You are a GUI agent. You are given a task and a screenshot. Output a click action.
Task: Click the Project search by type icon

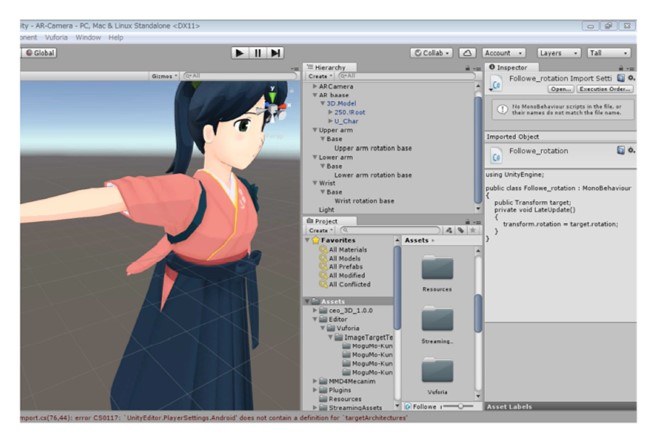tap(449, 230)
